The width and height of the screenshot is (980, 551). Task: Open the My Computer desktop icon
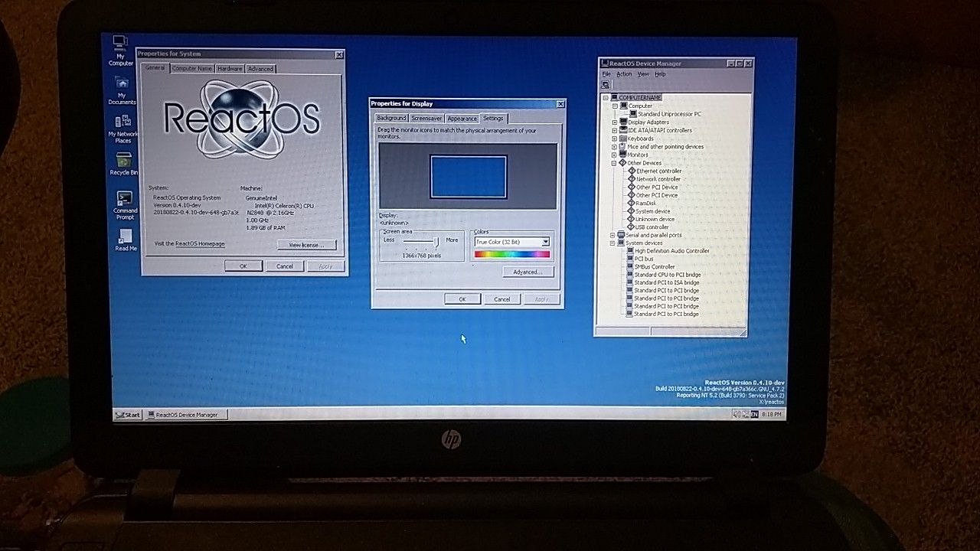120,51
